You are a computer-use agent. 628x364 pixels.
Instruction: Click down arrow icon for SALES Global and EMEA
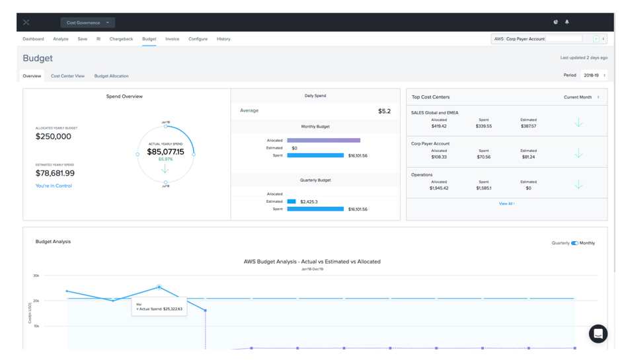click(x=578, y=123)
